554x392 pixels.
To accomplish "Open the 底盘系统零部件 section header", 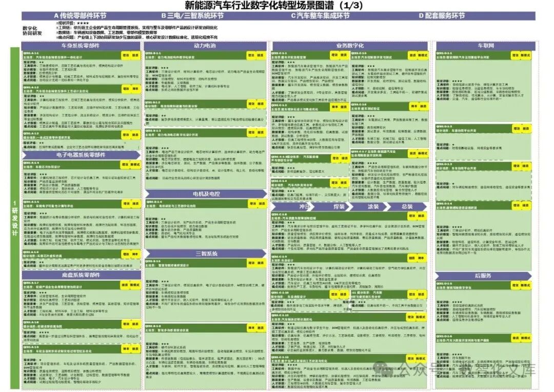I will [81, 275].
